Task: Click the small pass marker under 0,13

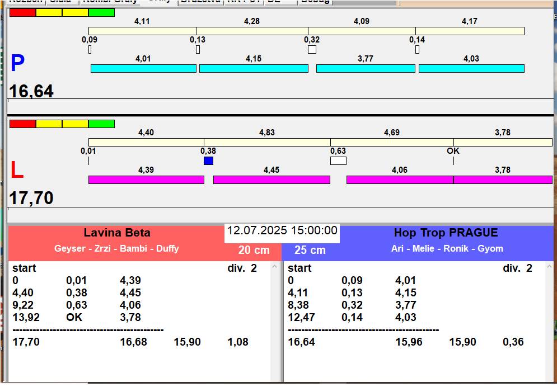Action: (x=198, y=49)
